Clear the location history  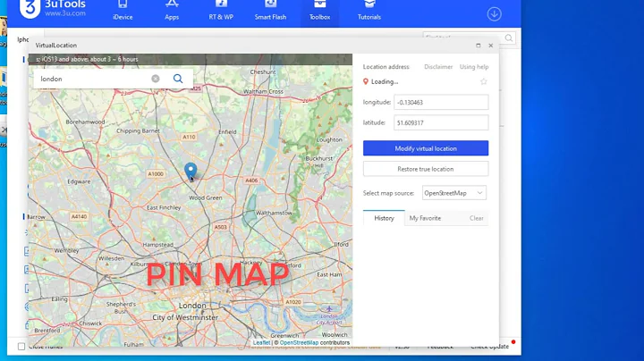pyautogui.click(x=477, y=218)
